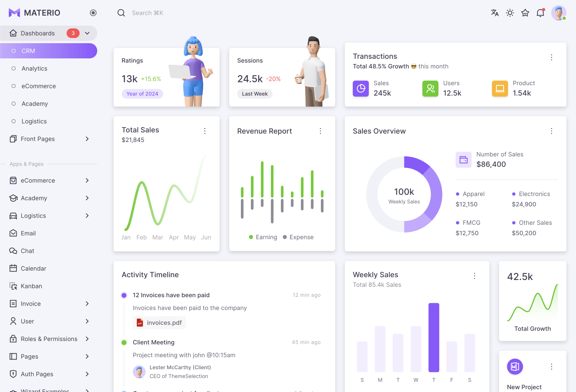Click the Users green icon
The width and height of the screenshot is (576, 392).
point(430,88)
